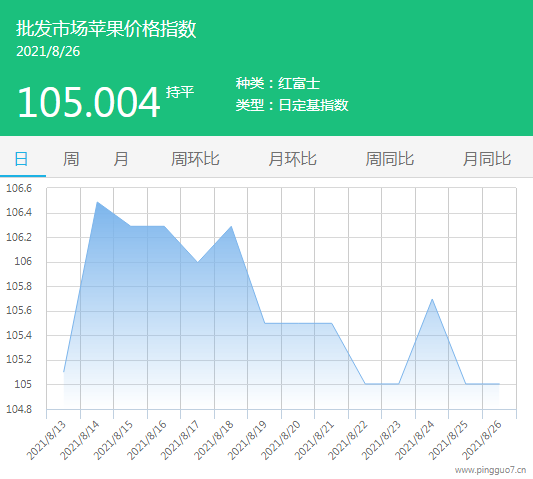Switch to the 周环比 tab
Image resolution: width=533 pixels, height=479 pixels.
pyautogui.click(x=195, y=159)
